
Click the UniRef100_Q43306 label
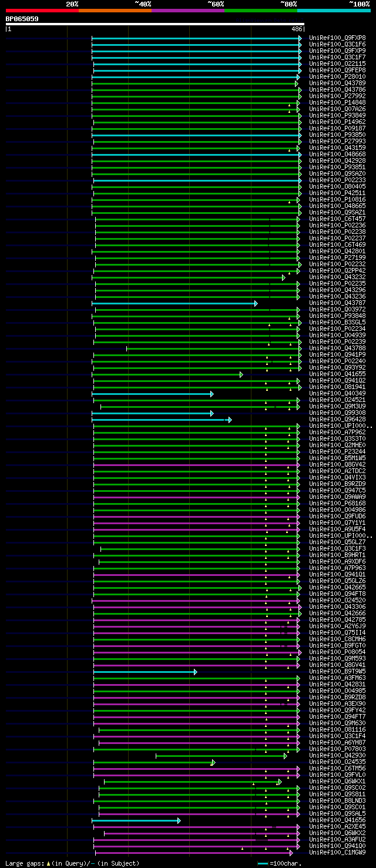pyautogui.click(x=337, y=606)
